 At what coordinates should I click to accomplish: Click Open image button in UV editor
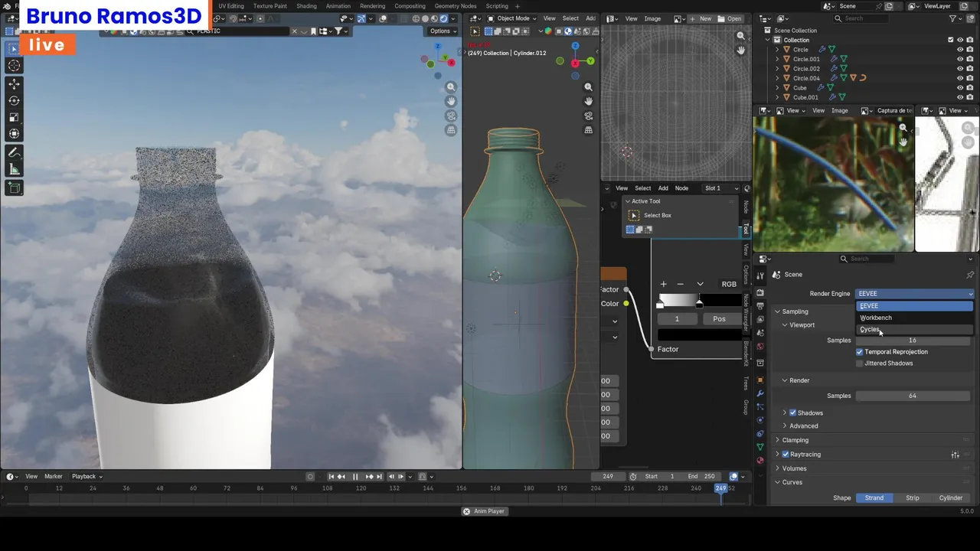coord(730,18)
